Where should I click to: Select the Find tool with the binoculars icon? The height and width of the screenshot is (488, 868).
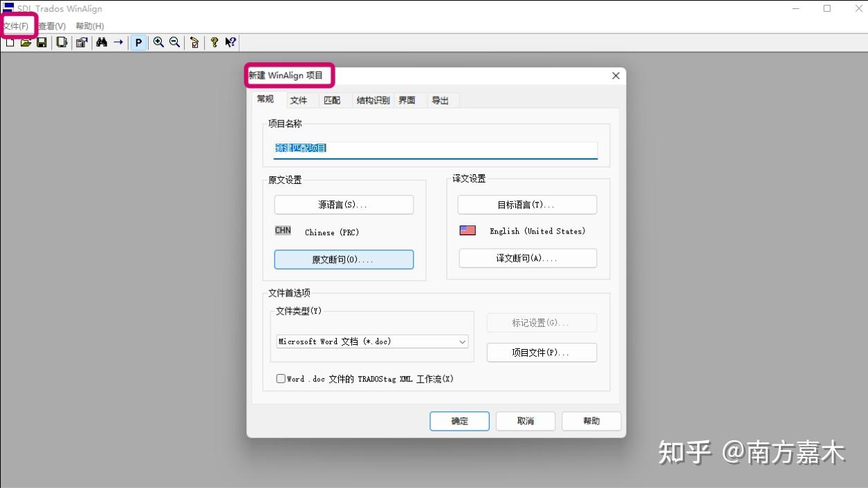tap(102, 42)
